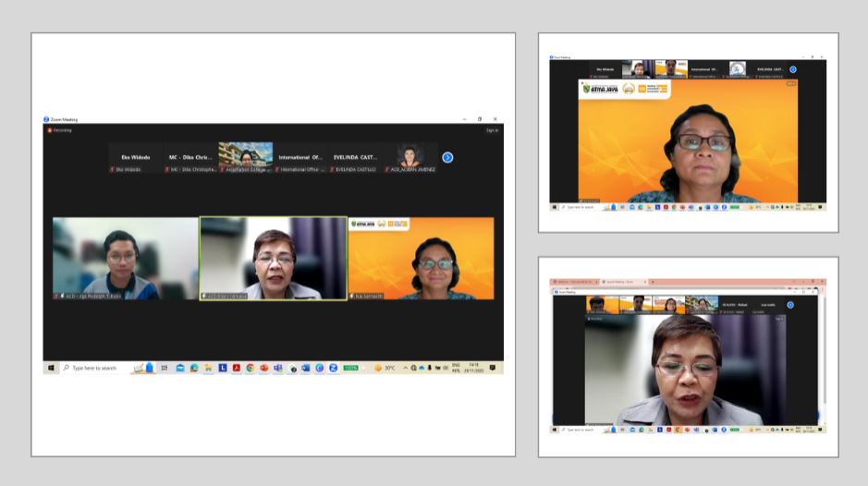868x486 pixels.
Task: Open Microsoft Word from the taskbar
Action: pyautogui.click(x=306, y=368)
